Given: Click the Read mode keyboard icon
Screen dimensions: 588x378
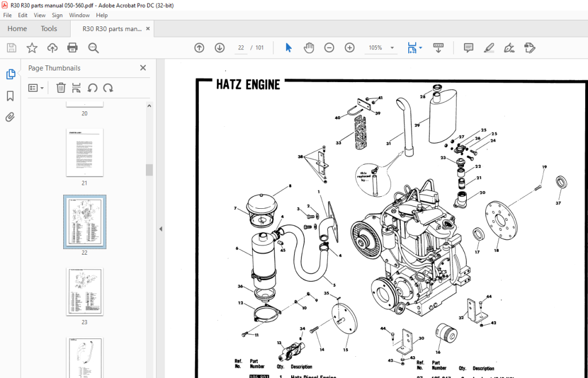Looking at the screenshot, I should click(438, 48).
